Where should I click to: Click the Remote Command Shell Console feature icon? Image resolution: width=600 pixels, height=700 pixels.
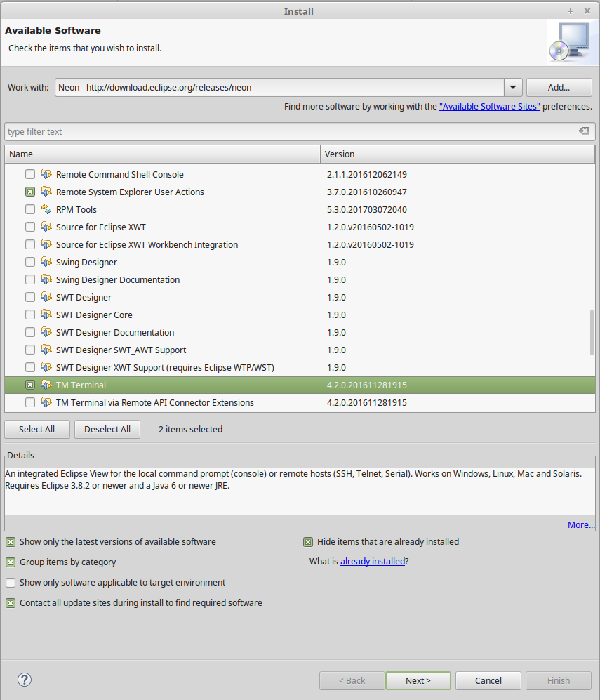46,174
